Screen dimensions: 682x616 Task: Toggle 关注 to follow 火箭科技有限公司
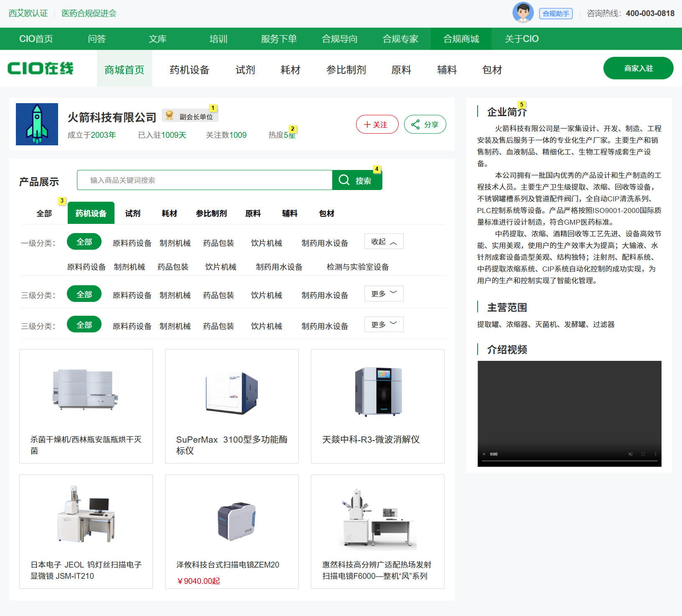[x=377, y=124]
